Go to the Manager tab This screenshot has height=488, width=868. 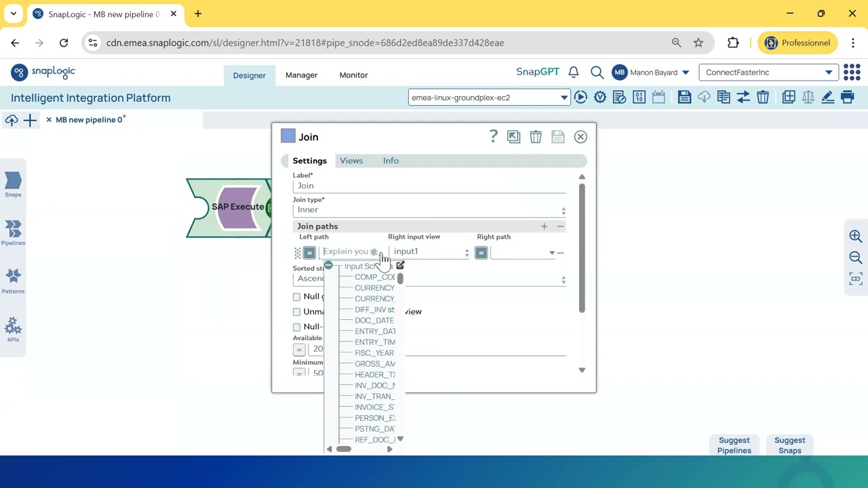pyautogui.click(x=301, y=75)
